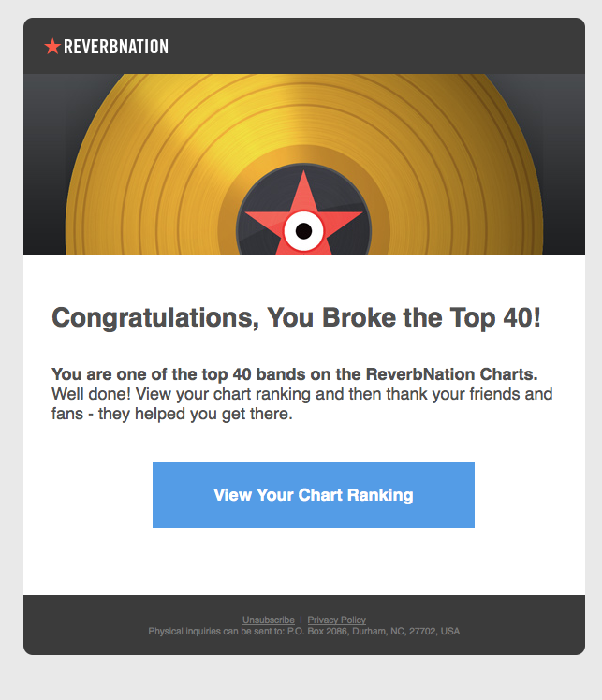602x700 pixels.
Task: Click the red star ReverbNation logo icon
Action: pyautogui.click(x=52, y=46)
